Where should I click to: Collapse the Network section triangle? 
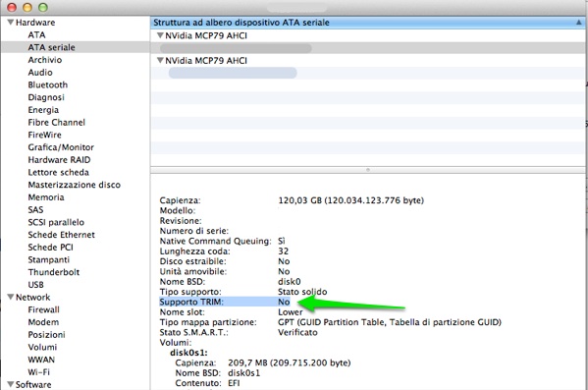(x=11, y=297)
